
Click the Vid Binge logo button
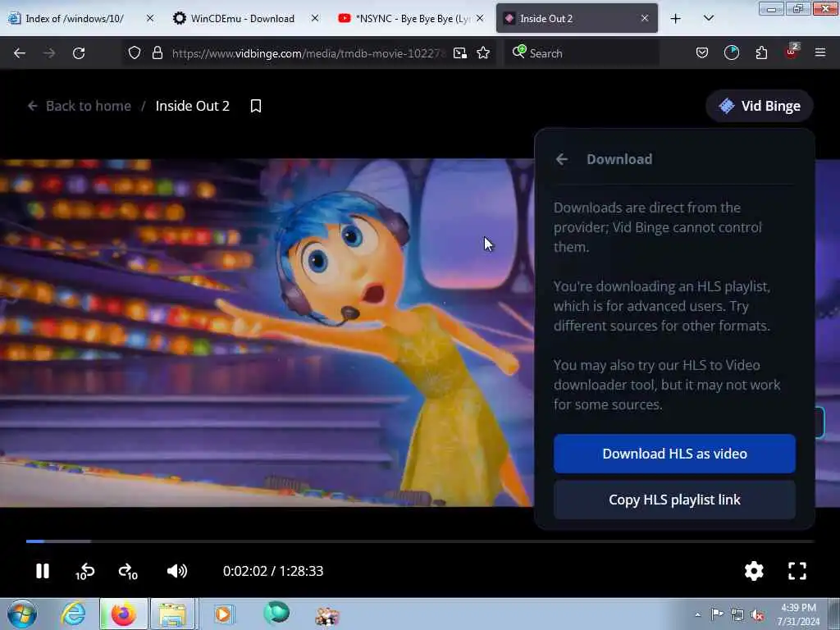759,106
